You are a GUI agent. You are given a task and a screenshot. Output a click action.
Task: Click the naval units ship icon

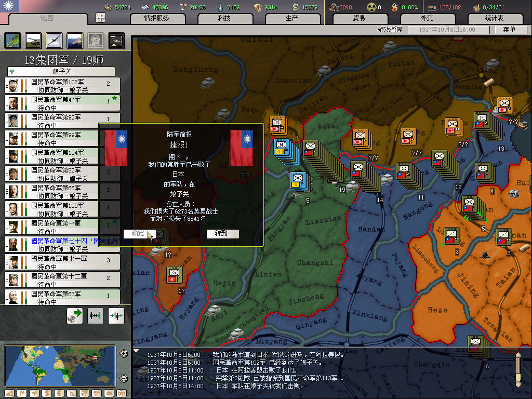click(x=74, y=41)
